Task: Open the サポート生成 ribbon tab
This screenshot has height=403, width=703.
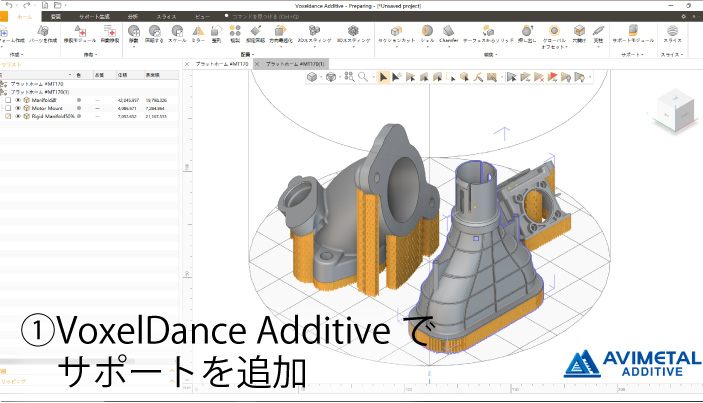Action: click(94, 17)
